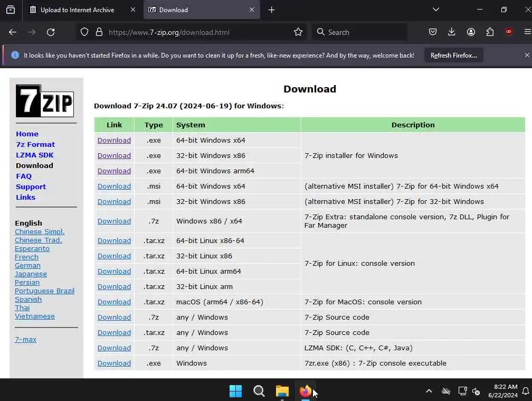
Task: Open File Explorer from taskbar
Action: tap(282, 391)
